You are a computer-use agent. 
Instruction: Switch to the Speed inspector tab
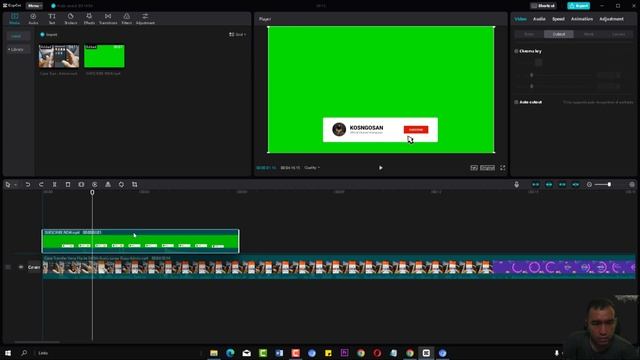click(x=558, y=19)
